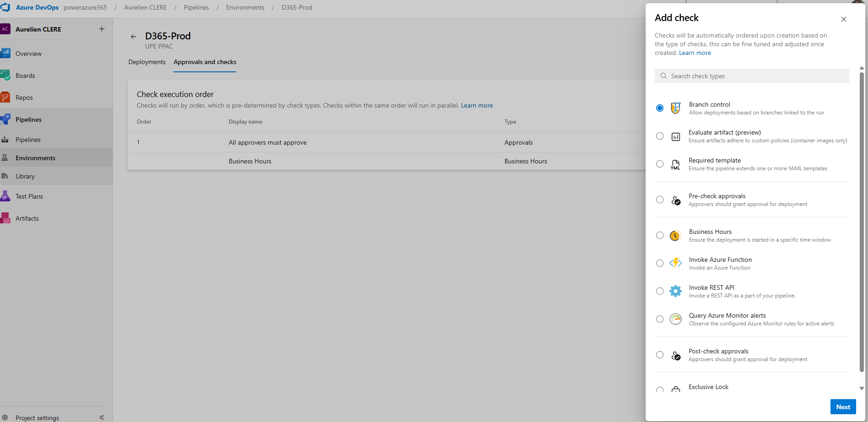This screenshot has height=422, width=868.
Task: Open the Approvals and checks tab
Action: pyautogui.click(x=205, y=62)
